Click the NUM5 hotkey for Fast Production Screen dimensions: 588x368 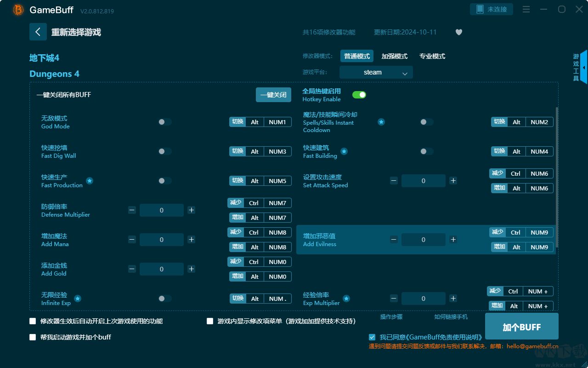tap(277, 181)
